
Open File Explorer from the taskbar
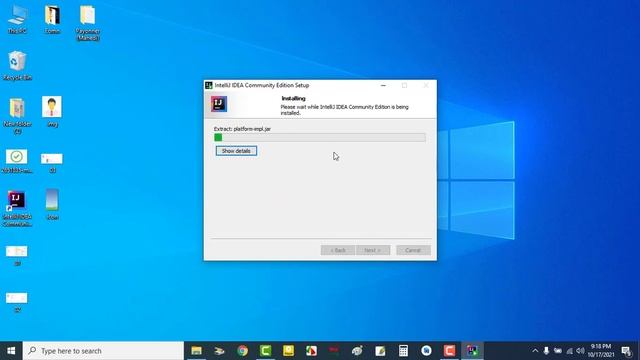(197, 351)
